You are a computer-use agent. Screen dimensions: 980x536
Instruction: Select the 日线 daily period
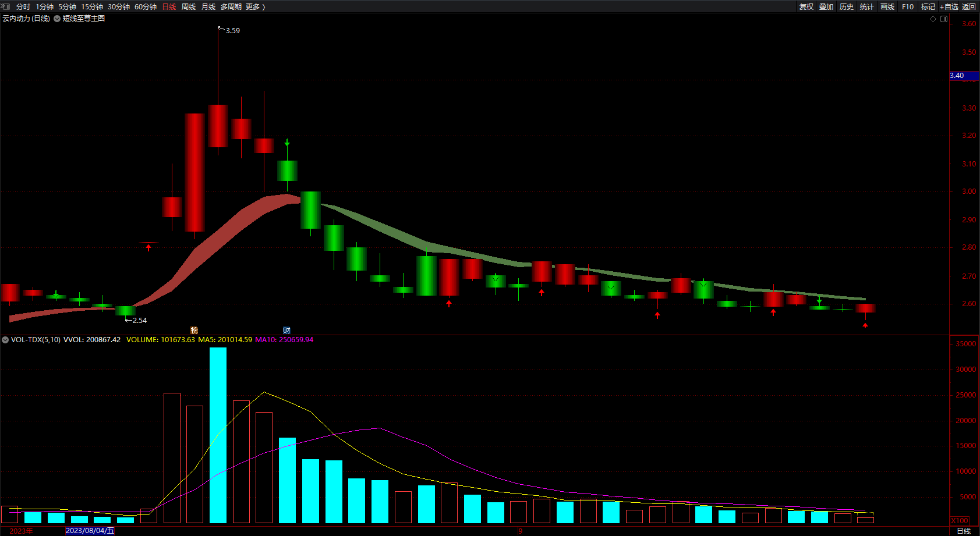(x=169, y=7)
